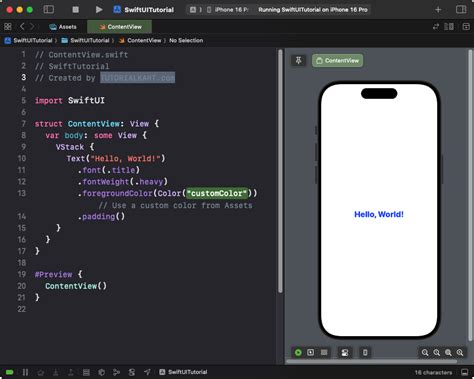The width and height of the screenshot is (474, 379).
Task: Click the #Preview macro line
Action: click(x=58, y=274)
